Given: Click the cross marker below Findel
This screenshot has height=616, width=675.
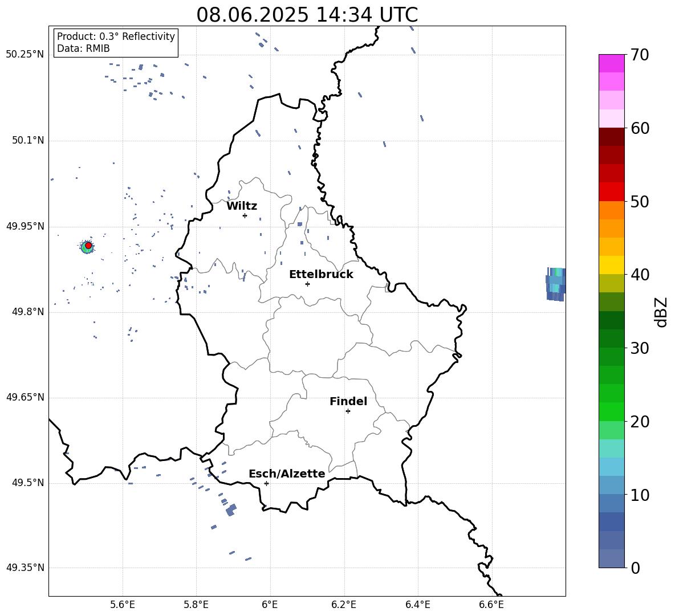Looking at the screenshot, I should [348, 411].
